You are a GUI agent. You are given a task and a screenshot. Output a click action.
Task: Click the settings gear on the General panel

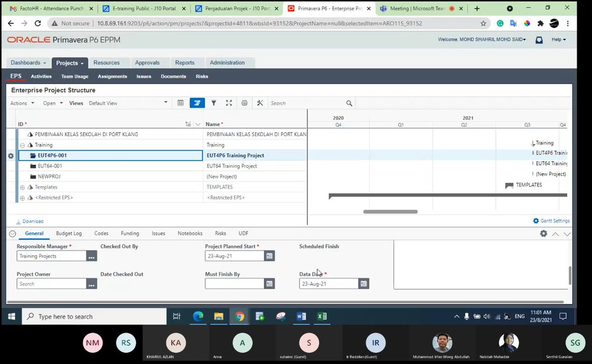click(543, 233)
